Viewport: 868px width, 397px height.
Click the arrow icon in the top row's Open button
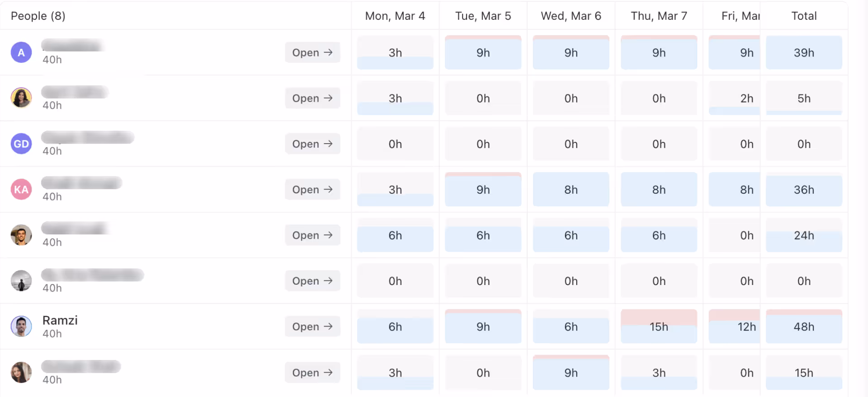pyautogui.click(x=328, y=52)
